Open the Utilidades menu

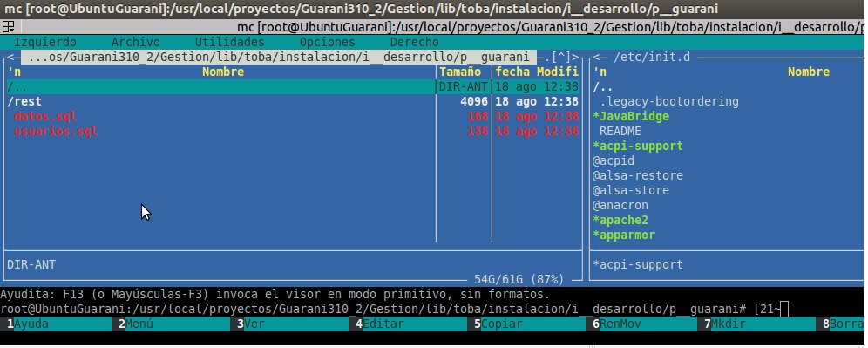pyautogui.click(x=230, y=42)
